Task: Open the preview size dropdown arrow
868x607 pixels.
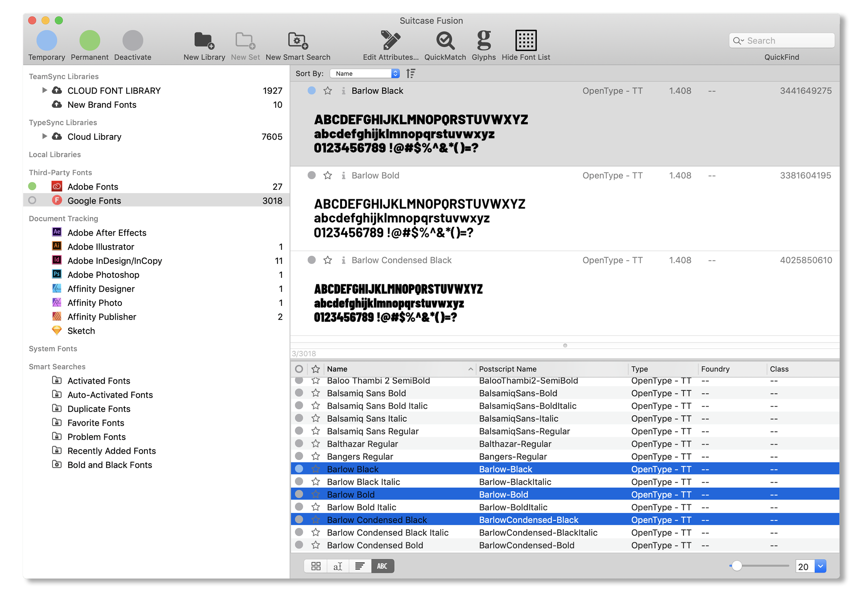Action: [820, 566]
